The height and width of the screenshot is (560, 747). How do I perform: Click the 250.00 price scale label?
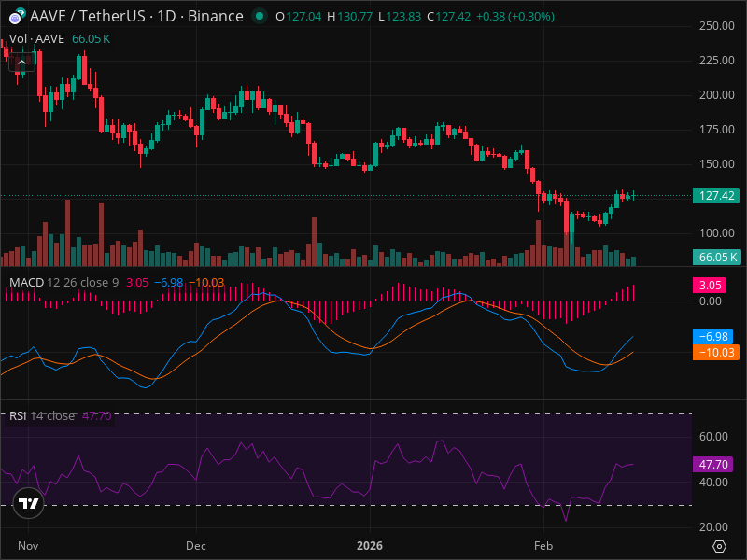[x=716, y=26]
